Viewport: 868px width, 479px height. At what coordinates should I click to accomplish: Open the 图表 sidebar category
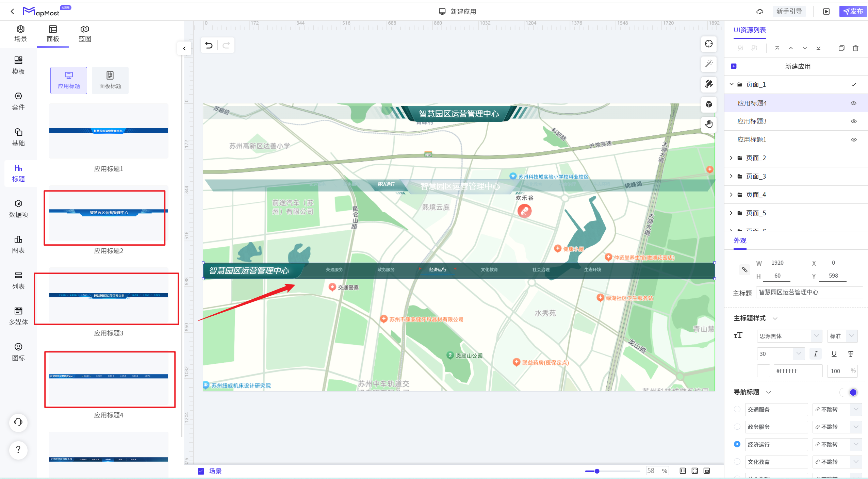18,244
